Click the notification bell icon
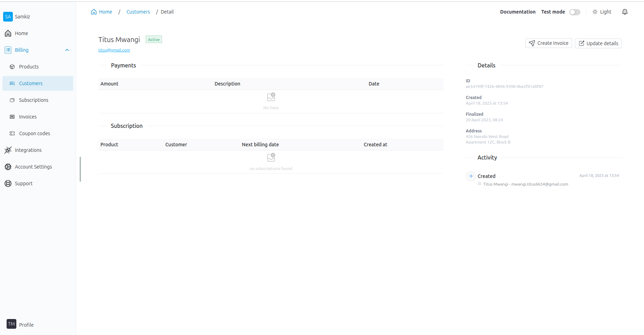This screenshot has height=335, width=644. click(625, 12)
